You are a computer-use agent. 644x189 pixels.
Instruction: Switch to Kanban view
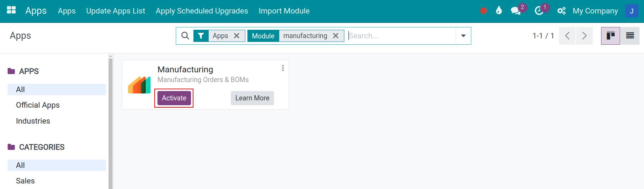click(610, 36)
